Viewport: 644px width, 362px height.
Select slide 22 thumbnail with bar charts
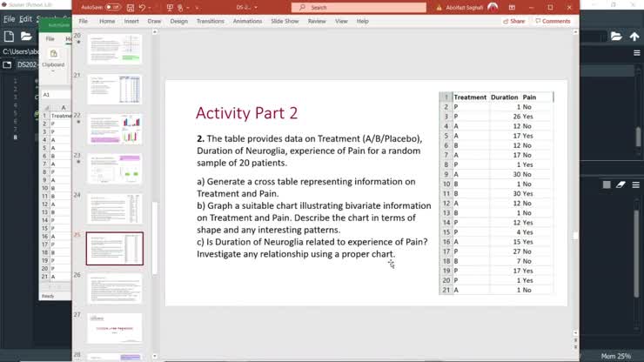(x=115, y=129)
